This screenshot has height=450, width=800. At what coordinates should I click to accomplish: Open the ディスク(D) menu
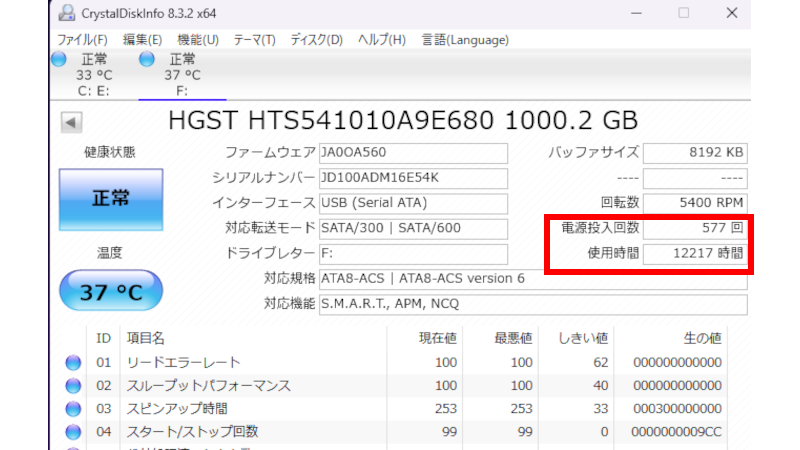coord(316,40)
